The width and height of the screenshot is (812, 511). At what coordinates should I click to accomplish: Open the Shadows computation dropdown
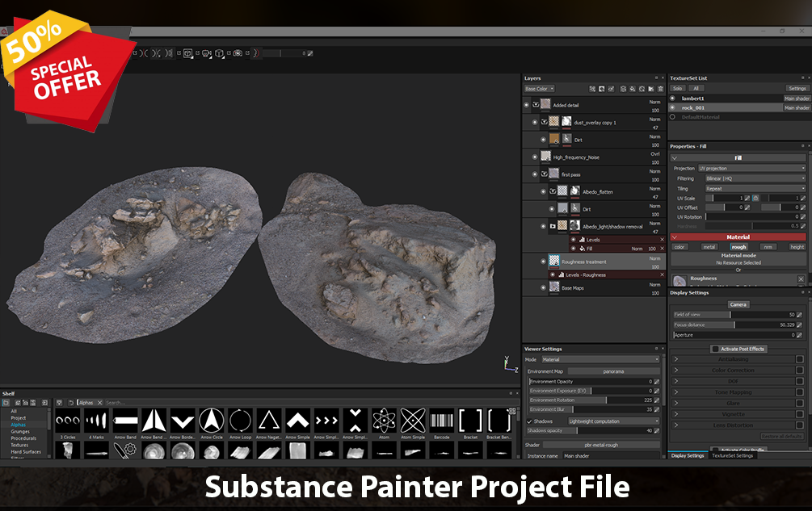[x=614, y=421]
